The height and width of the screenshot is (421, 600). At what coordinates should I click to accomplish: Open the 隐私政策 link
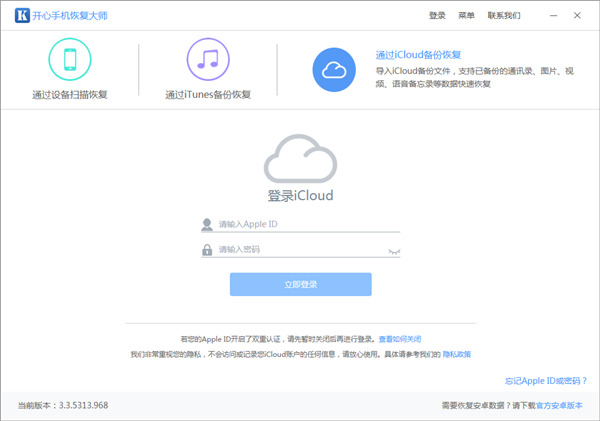click(x=457, y=354)
